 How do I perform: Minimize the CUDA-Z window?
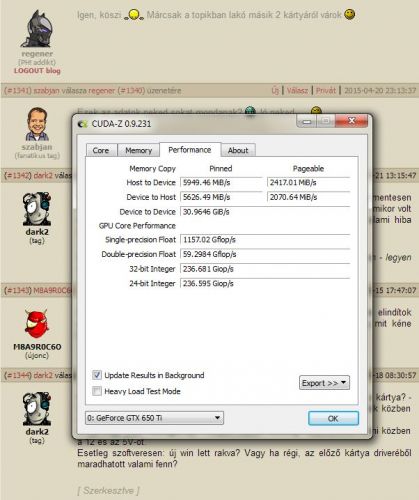pos(307,121)
